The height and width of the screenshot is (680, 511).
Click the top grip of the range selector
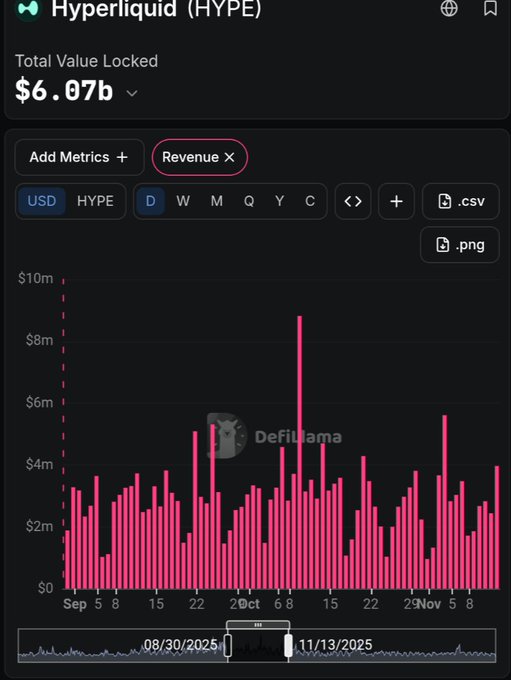258,625
